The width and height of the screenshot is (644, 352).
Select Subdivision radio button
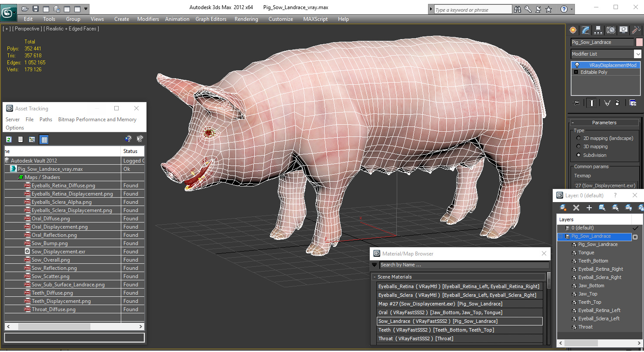(578, 155)
